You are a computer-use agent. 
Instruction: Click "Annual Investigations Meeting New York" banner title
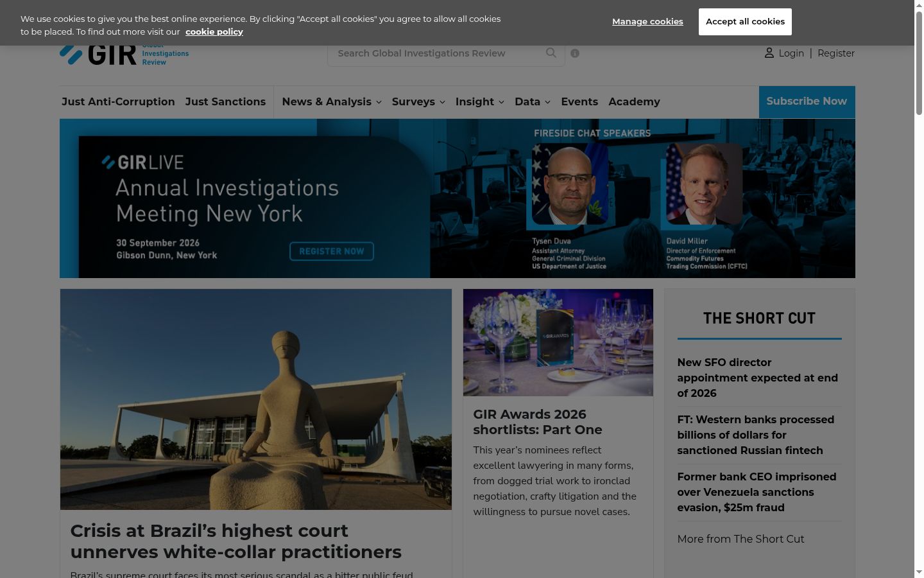coord(227,200)
